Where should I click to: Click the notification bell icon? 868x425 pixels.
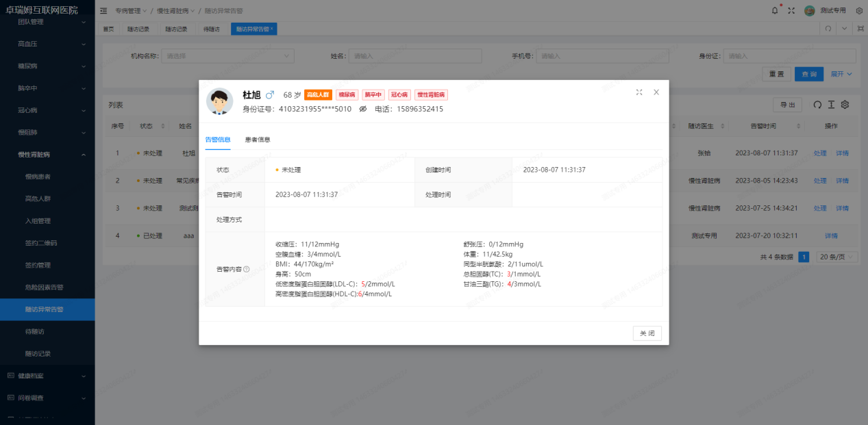pos(774,10)
